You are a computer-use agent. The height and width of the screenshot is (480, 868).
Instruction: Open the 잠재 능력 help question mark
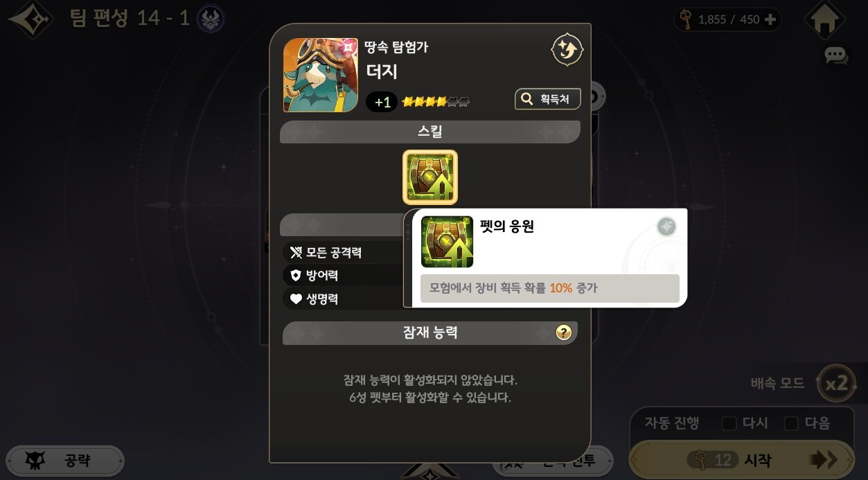click(x=564, y=333)
